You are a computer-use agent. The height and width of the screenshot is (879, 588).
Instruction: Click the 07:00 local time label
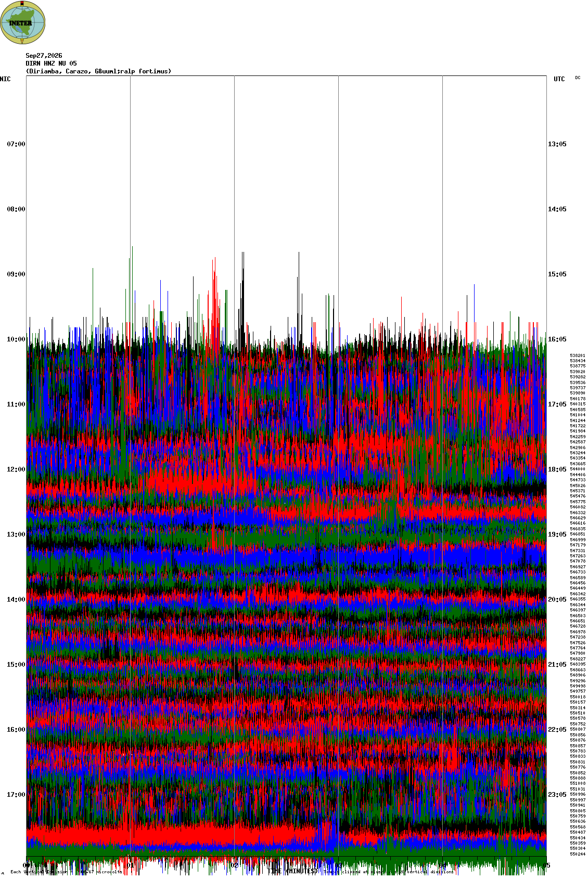point(16,144)
